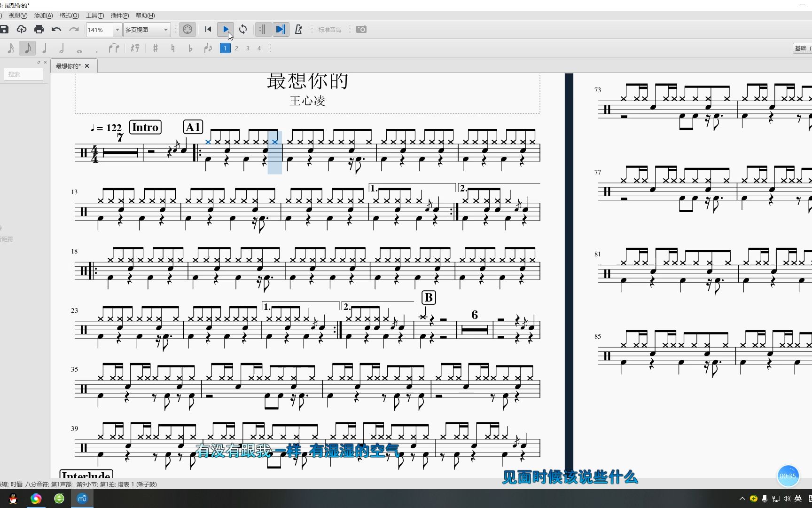Select whole note duration
The image size is (812, 508).
point(79,50)
